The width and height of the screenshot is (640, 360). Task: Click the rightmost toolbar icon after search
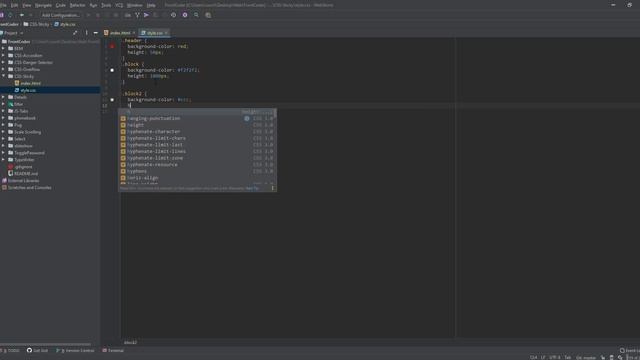click(208, 15)
